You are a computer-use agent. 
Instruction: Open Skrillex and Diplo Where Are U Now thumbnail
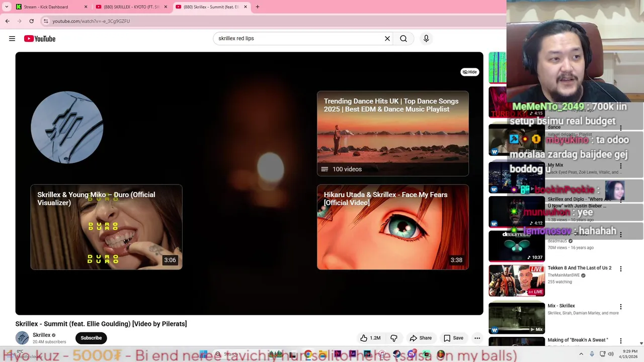pyautogui.click(x=517, y=212)
